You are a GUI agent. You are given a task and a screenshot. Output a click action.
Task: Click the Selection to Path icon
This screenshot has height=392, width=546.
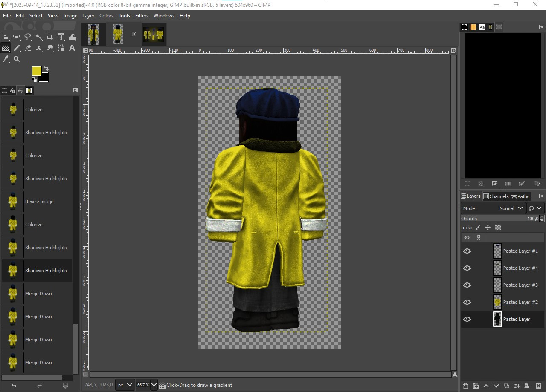[522, 184]
